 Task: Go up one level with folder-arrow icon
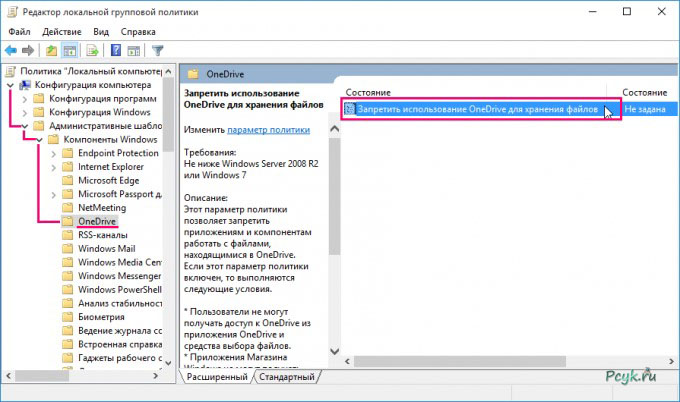(52, 49)
